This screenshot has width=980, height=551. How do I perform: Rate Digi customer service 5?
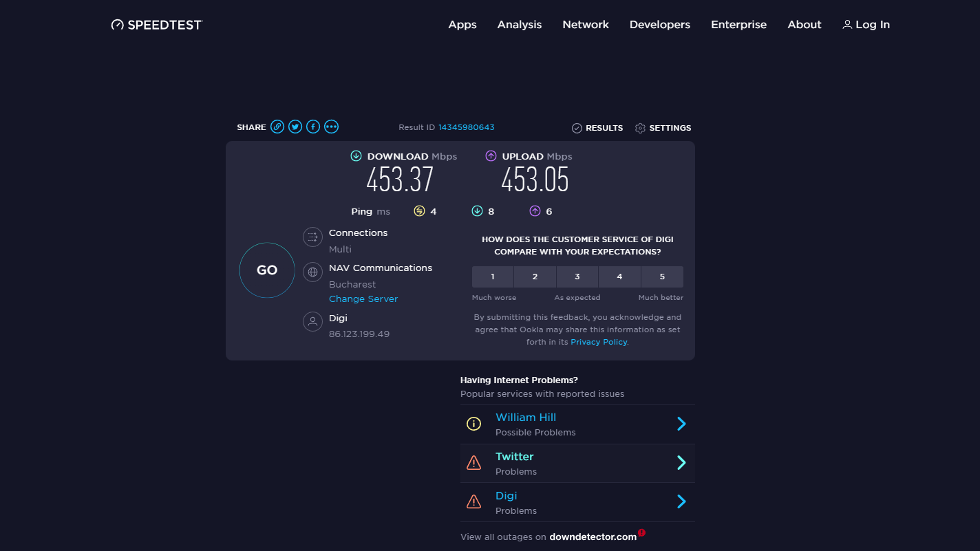(662, 277)
